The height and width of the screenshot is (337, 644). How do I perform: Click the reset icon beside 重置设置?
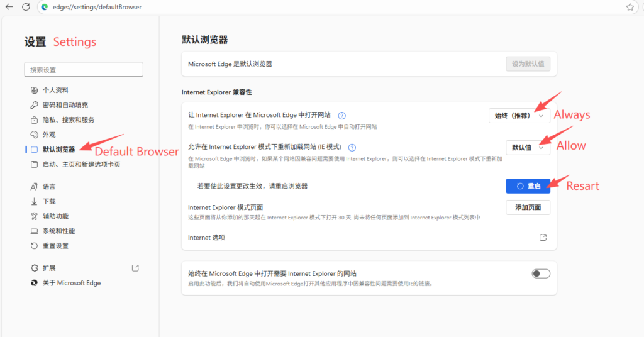[x=34, y=246]
